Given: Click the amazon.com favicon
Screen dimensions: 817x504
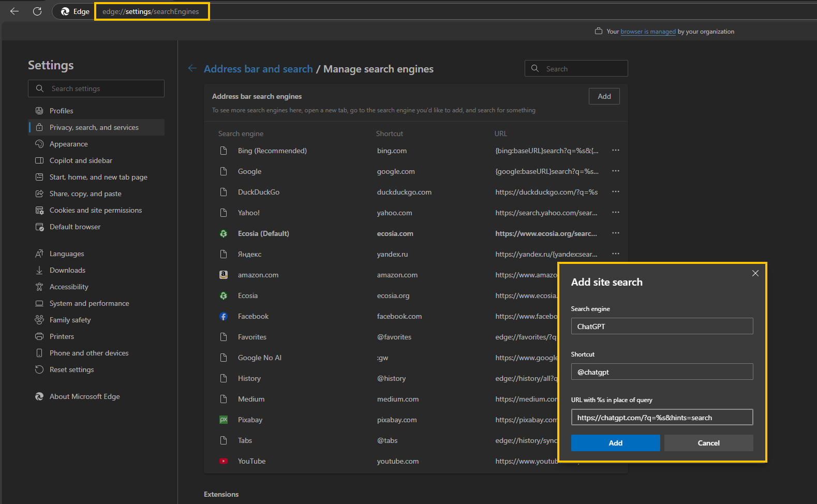Looking at the screenshot, I should pyautogui.click(x=224, y=275).
